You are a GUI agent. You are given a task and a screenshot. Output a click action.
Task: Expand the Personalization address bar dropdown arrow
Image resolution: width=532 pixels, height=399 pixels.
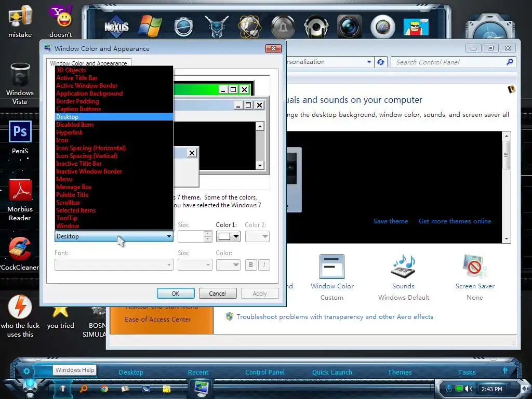pos(369,62)
